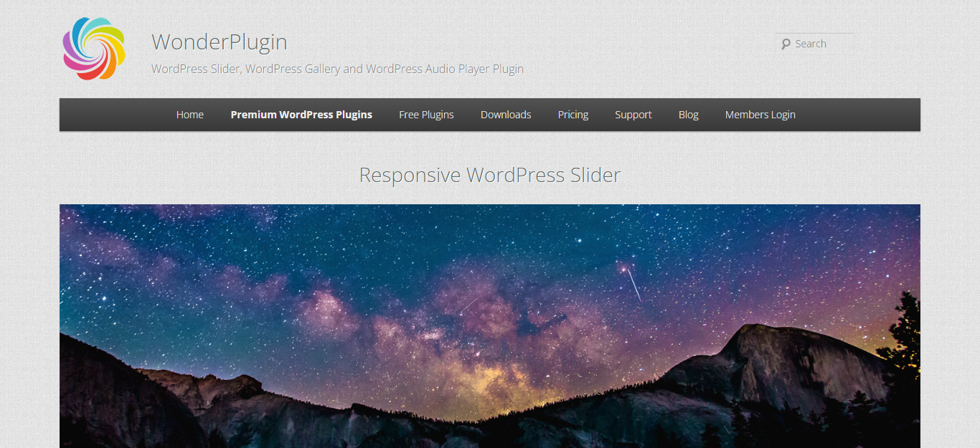Click the starry night slider image
The height and width of the screenshot is (448, 980).
tap(490, 326)
